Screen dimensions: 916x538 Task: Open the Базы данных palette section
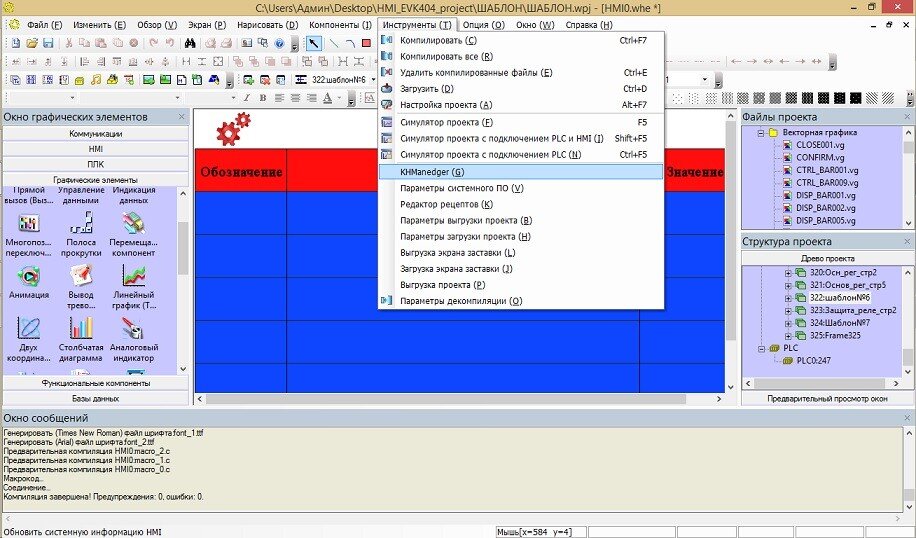[96, 398]
